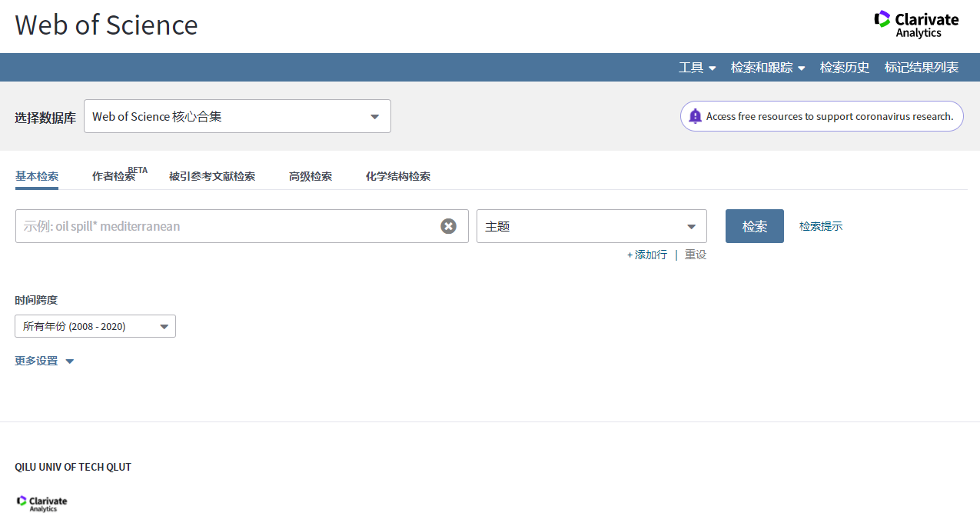
Task: Click the small Clarivate logo in footer
Action: tap(42, 503)
